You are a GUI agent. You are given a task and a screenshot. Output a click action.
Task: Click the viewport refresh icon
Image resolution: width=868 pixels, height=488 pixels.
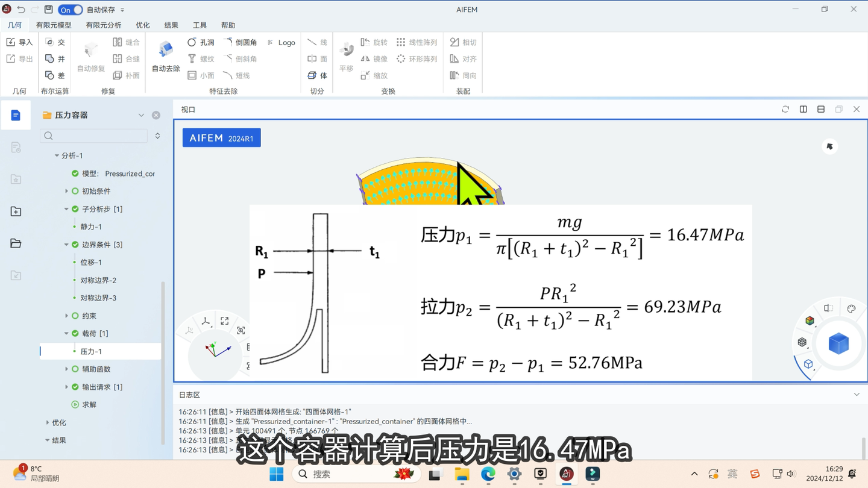coord(785,109)
